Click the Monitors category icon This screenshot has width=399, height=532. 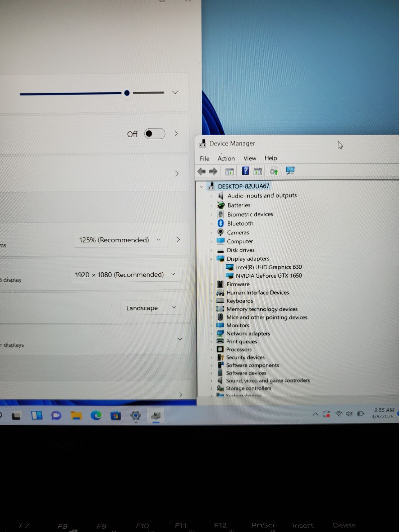coord(220,325)
